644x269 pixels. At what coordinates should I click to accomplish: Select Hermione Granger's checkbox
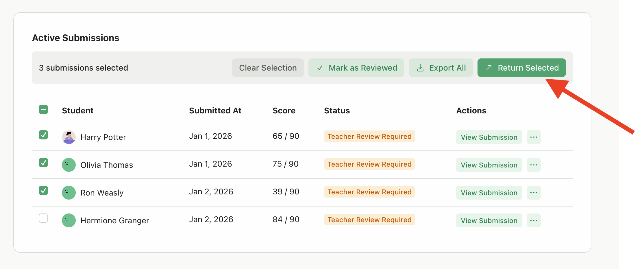pyautogui.click(x=43, y=218)
